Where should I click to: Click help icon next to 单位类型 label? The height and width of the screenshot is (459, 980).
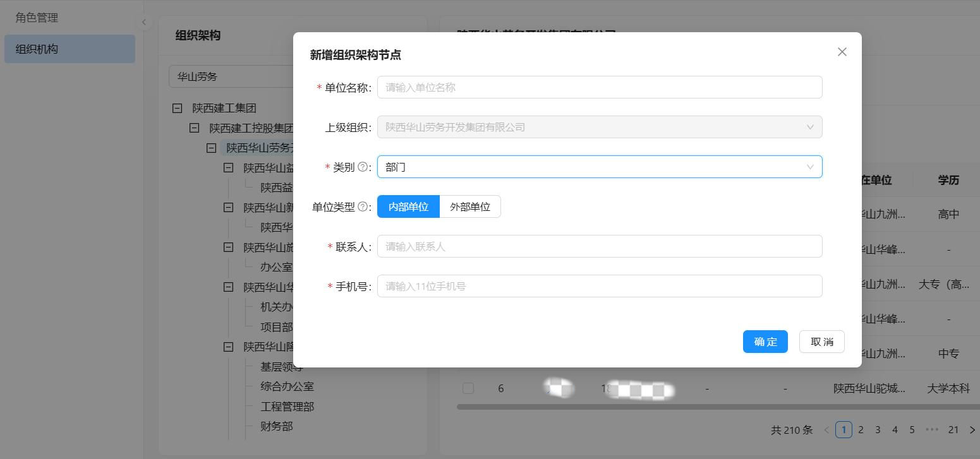[363, 206]
